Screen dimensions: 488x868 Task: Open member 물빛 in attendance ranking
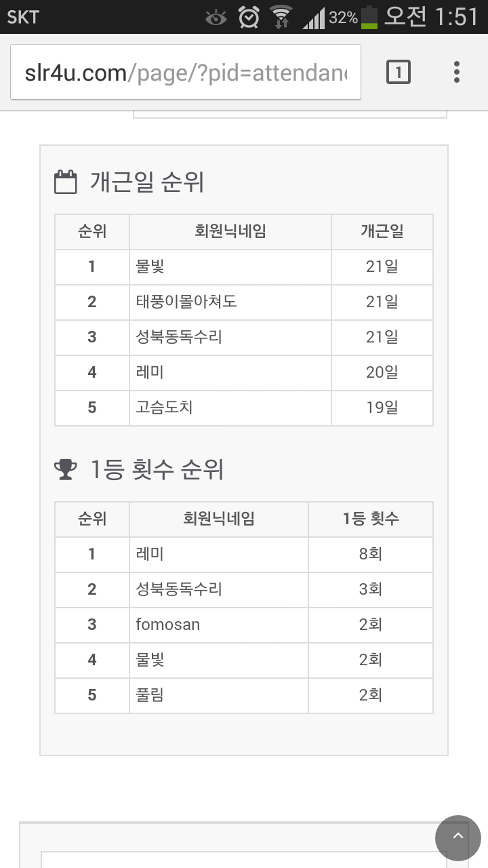(x=150, y=267)
